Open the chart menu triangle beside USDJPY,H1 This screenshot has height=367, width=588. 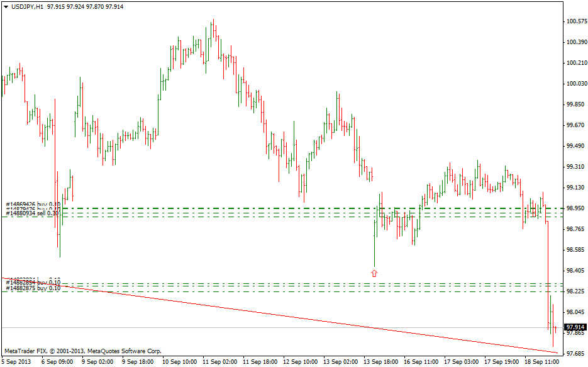point(6,6)
